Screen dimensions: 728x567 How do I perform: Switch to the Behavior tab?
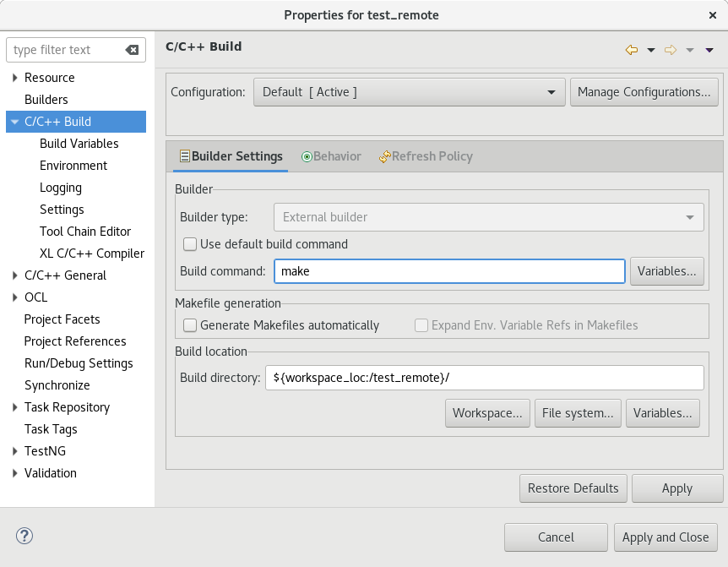[331, 156]
